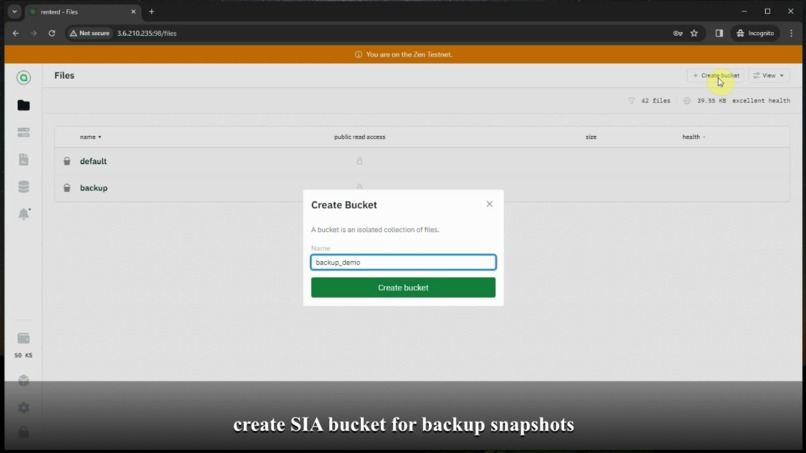806x453 pixels.
Task: Click the size column header
Action: point(591,137)
